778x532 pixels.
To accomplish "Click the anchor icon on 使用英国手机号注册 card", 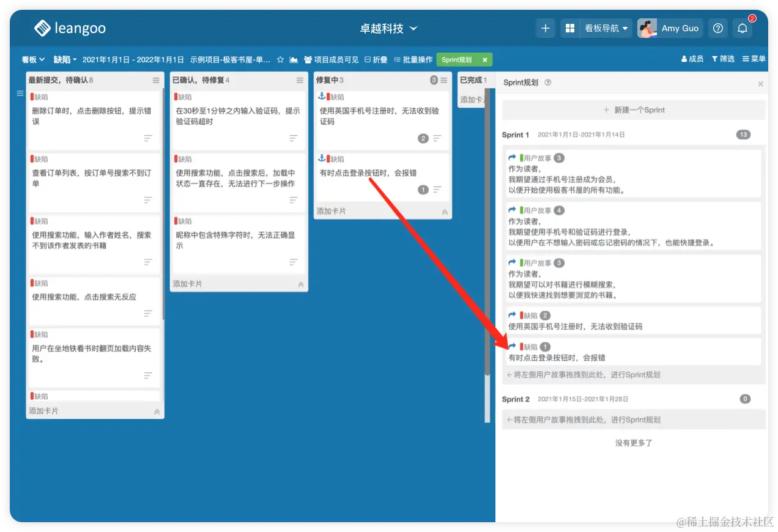I will [322, 97].
